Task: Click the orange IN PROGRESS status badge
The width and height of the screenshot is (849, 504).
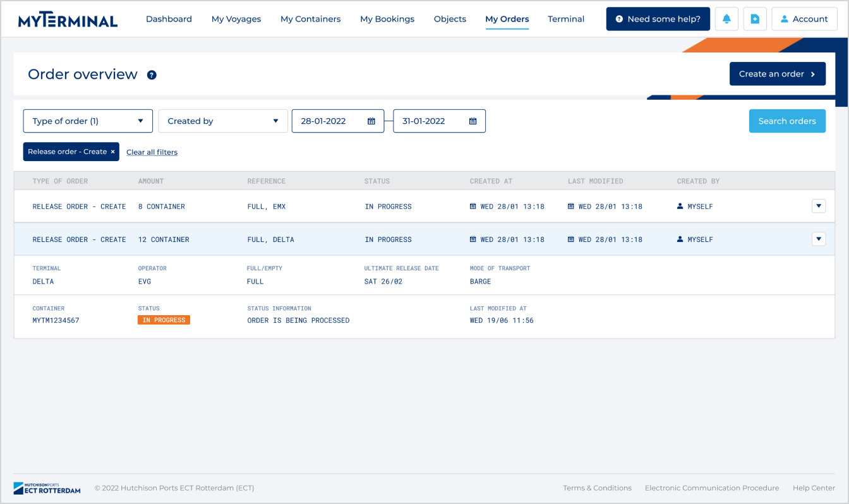Action: click(164, 320)
